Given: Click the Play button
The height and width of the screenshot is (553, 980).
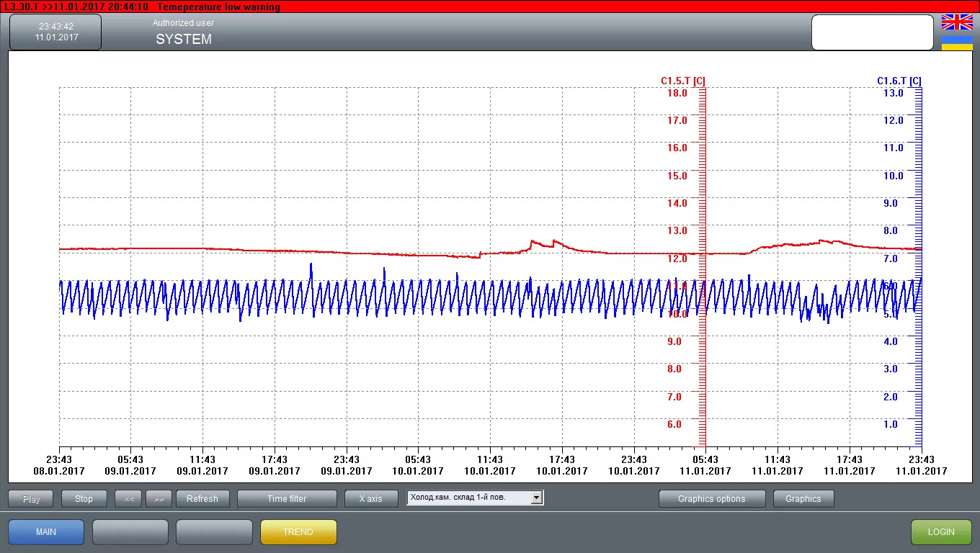Looking at the screenshot, I should coord(31,499).
